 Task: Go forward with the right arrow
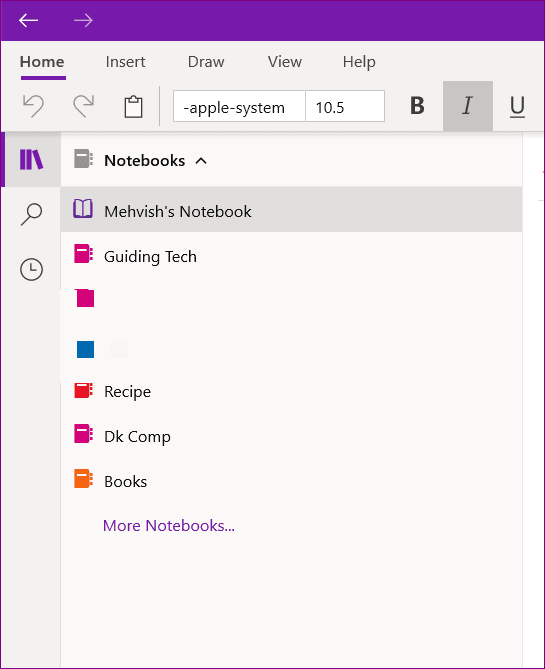pyautogui.click(x=83, y=20)
